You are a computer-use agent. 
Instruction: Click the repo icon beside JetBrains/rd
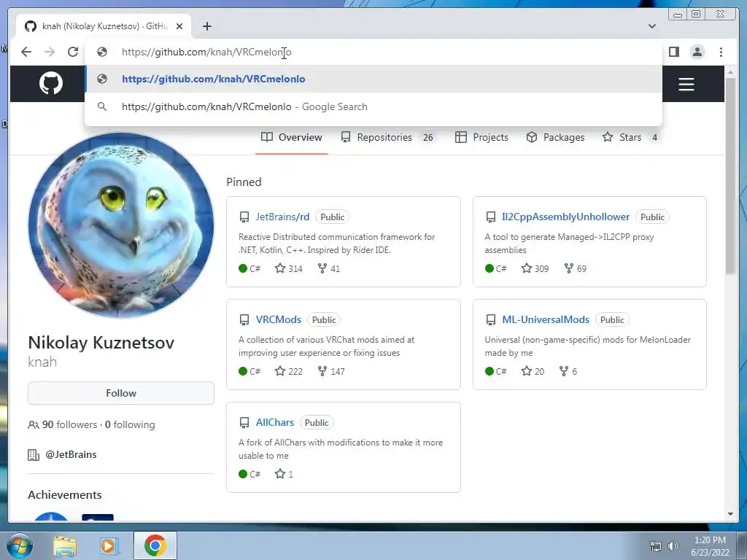tap(244, 217)
